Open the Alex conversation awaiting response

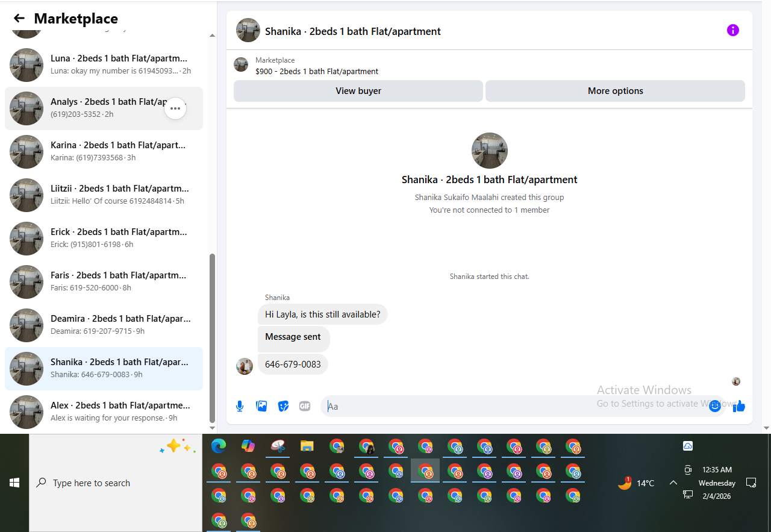tap(104, 412)
